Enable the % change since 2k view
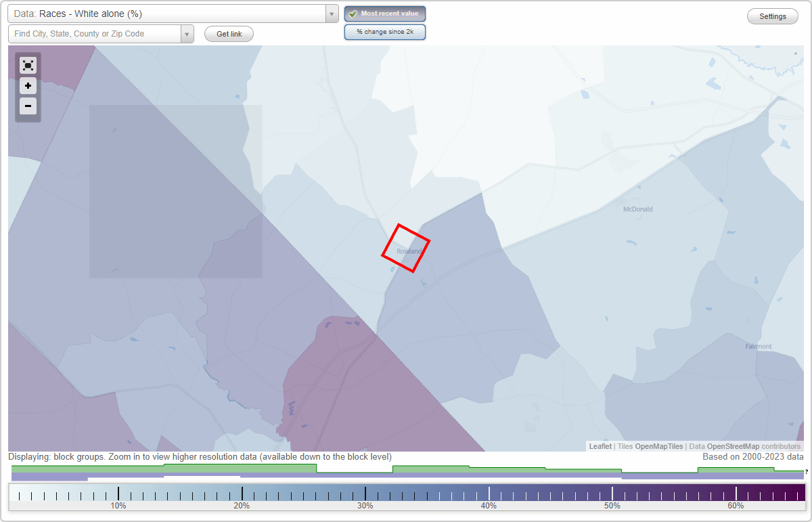This screenshot has width=812, height=522. point(385,31)
